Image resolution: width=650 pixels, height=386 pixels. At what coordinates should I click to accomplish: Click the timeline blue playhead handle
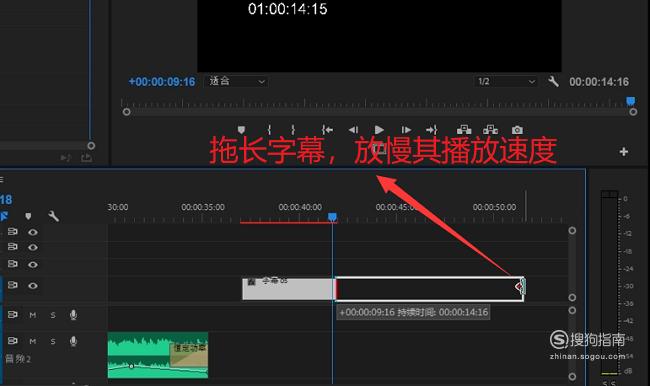point(332,217)
